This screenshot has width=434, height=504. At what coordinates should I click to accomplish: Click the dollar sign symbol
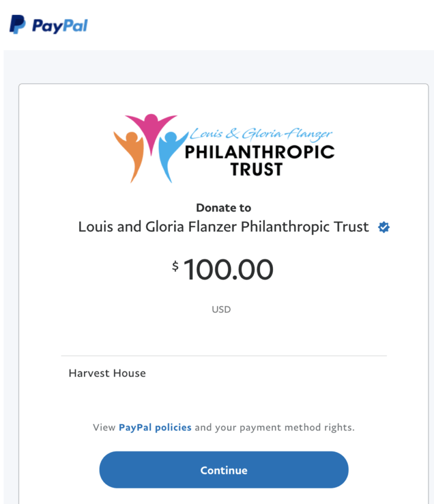click(175, 266)
